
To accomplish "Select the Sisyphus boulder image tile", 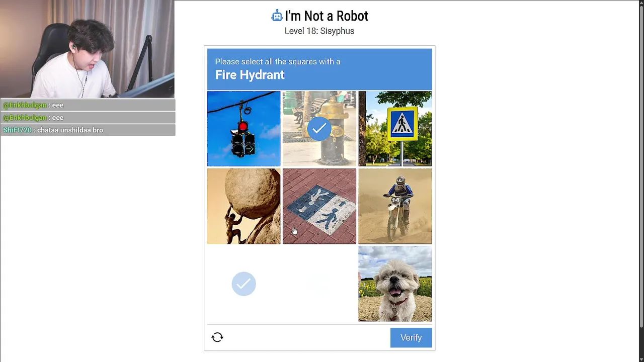I will click(244, 206).
